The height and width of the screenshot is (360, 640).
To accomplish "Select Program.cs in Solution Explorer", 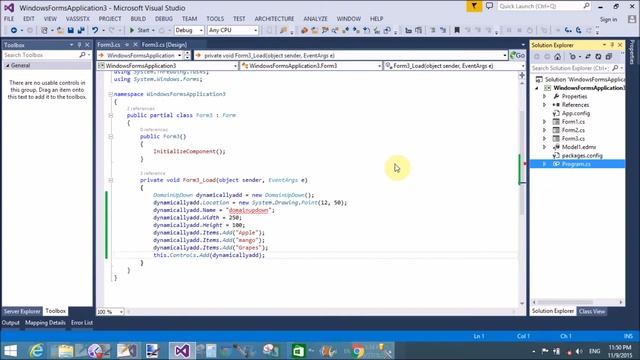I will click(577, 164).
